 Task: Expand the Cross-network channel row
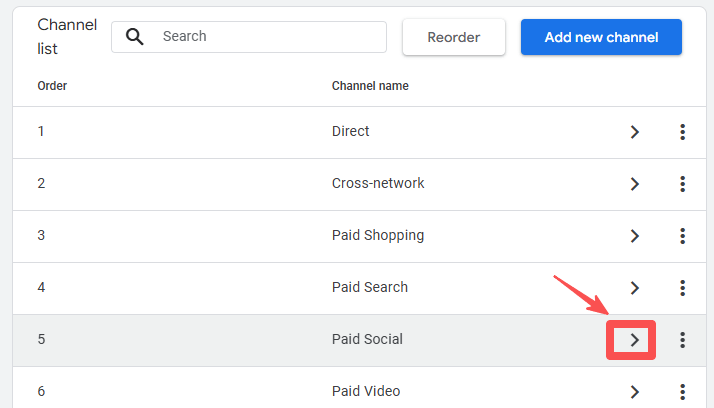(x=634, y=184)
